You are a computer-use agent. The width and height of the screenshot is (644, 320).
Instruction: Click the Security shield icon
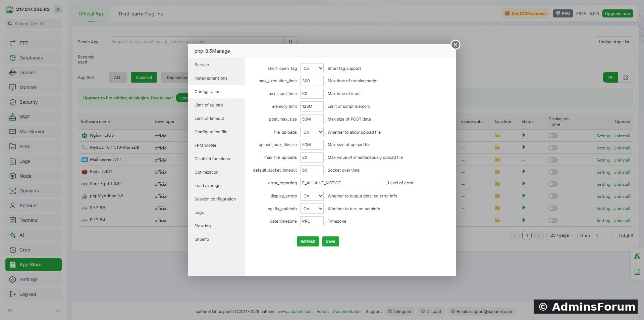coord(13,102)
